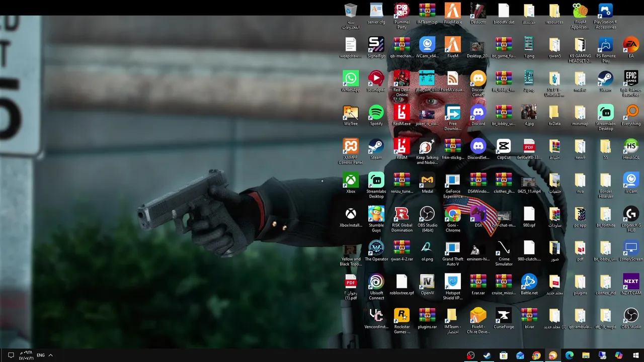
Task: Open the Stumble Guys shortcut
Action: pos(376,219)
